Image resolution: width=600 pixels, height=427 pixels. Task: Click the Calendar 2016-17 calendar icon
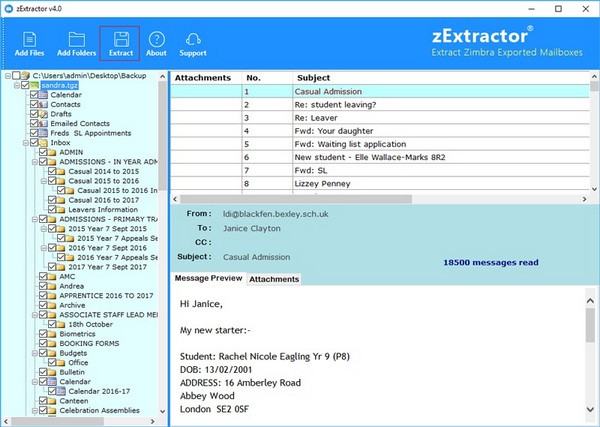tap(62, 391)
